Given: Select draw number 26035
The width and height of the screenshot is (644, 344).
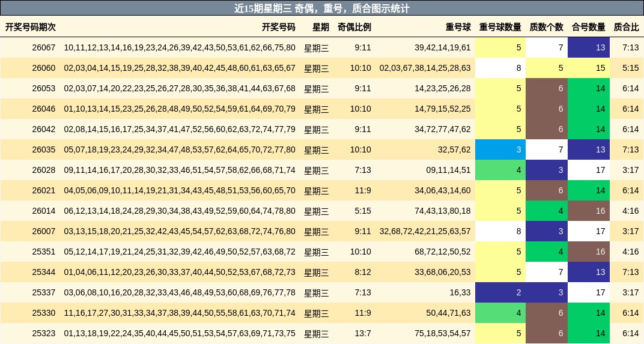Looking at the screenshot, I should pos(44,150).
